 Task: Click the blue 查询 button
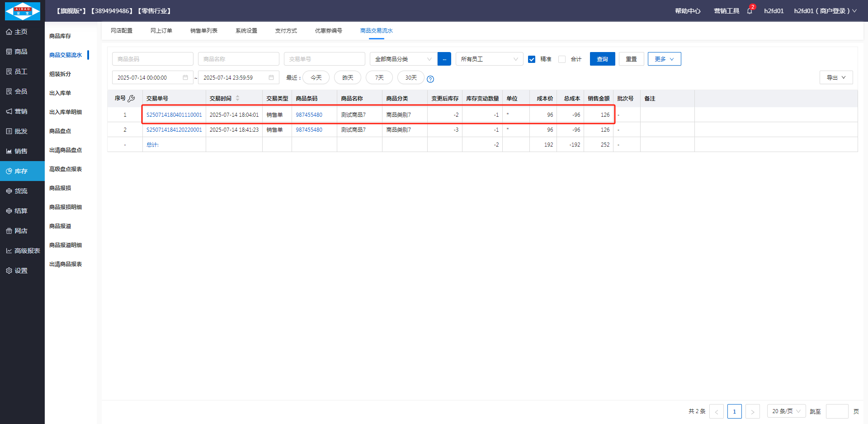coord(602,59)
